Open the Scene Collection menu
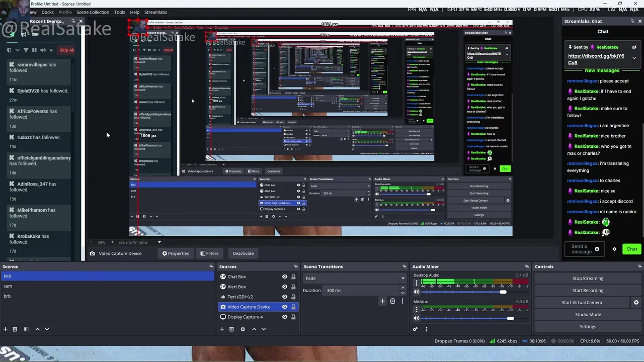 point(93,12)
